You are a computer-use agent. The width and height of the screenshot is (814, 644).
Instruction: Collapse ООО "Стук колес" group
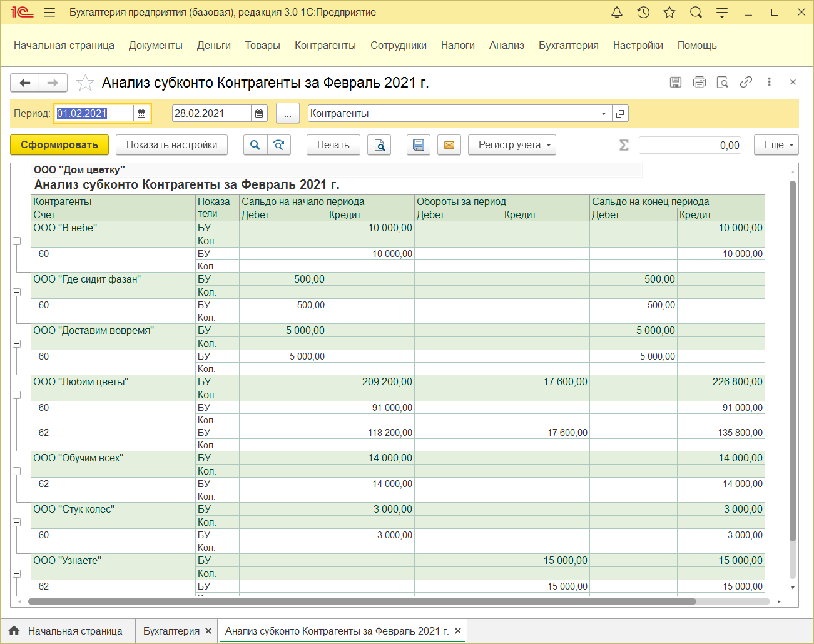[17, 522]
